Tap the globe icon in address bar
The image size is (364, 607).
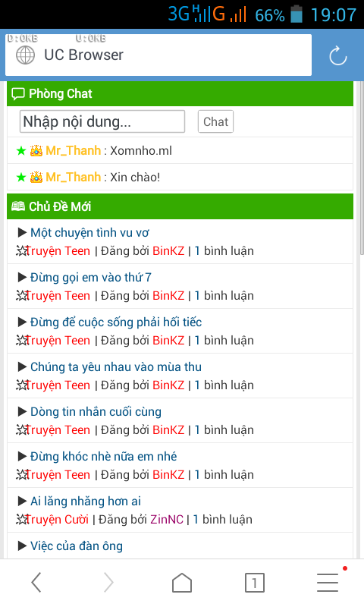[x=25, y=55]
